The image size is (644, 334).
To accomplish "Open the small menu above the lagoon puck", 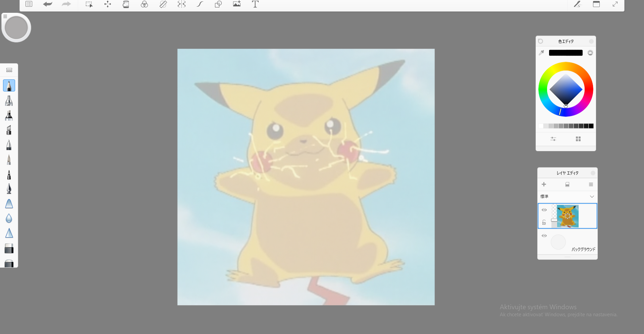I will click(5, 16).
